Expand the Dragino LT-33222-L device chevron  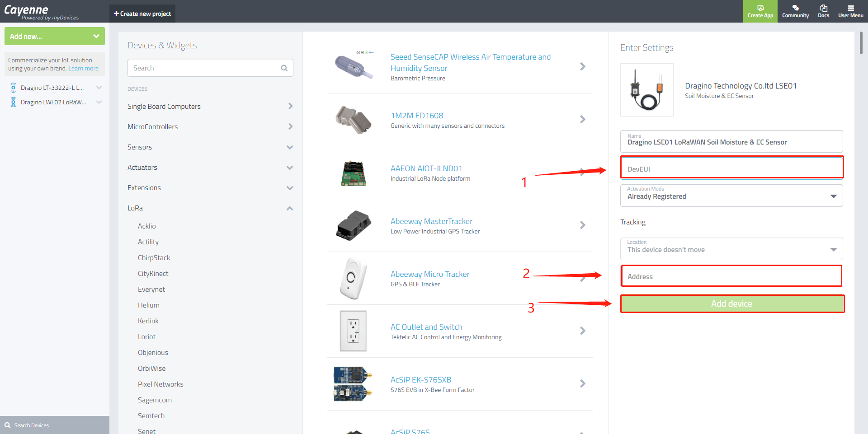(99, 88)
